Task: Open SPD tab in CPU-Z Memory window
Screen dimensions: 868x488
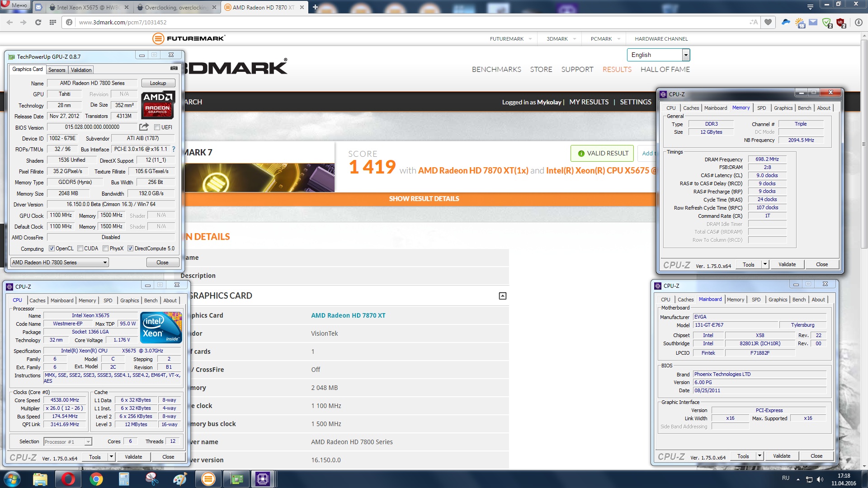Action: pyautogui.click(x=762, y=108)
